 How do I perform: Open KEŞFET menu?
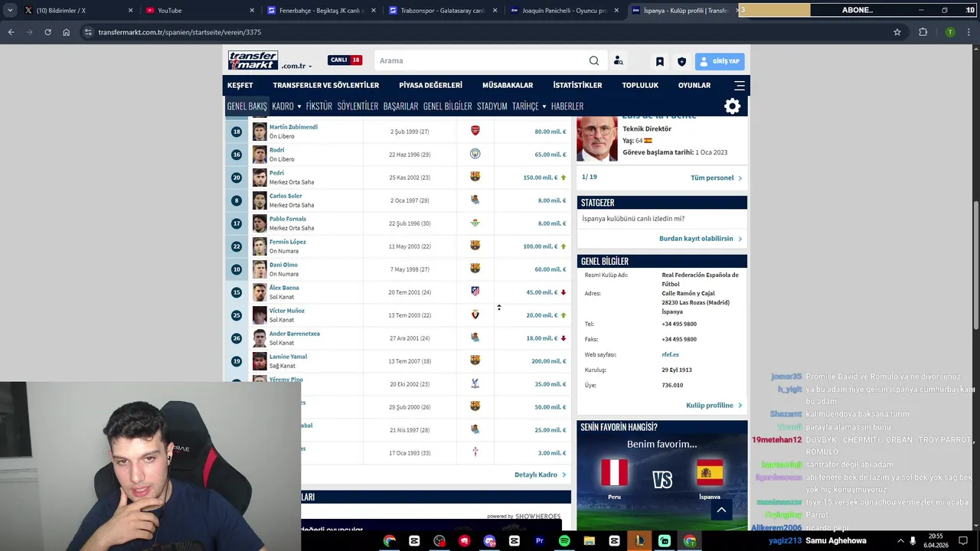pos(240,85)
